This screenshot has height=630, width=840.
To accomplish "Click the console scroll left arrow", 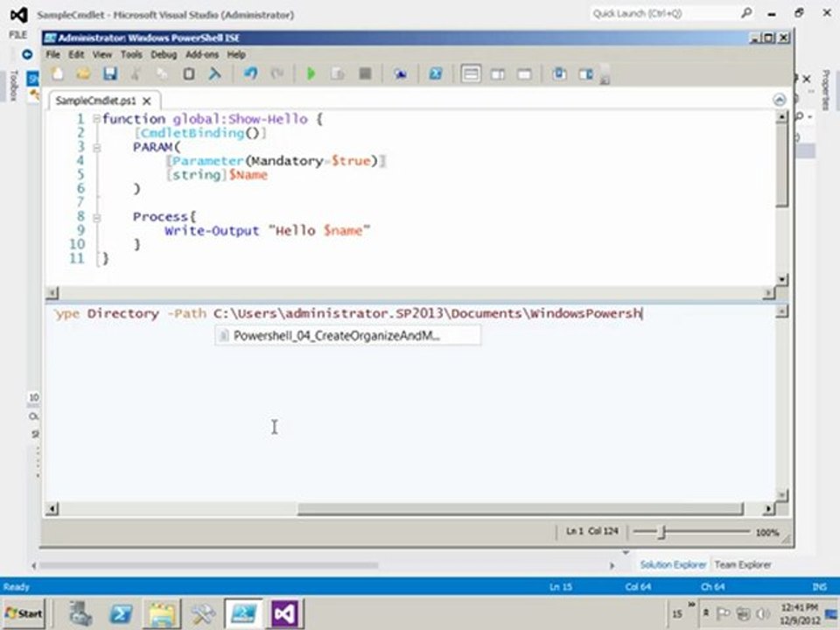I will (x=52, y=508).
